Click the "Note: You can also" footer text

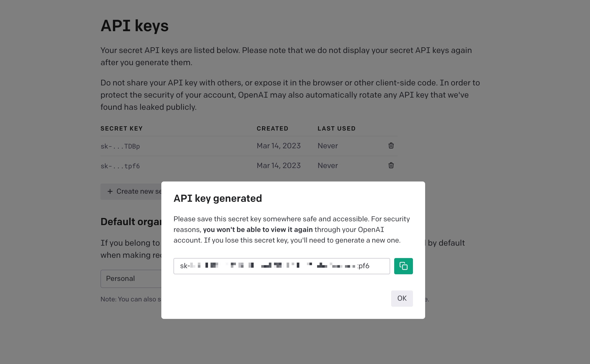tap(131, 299)
